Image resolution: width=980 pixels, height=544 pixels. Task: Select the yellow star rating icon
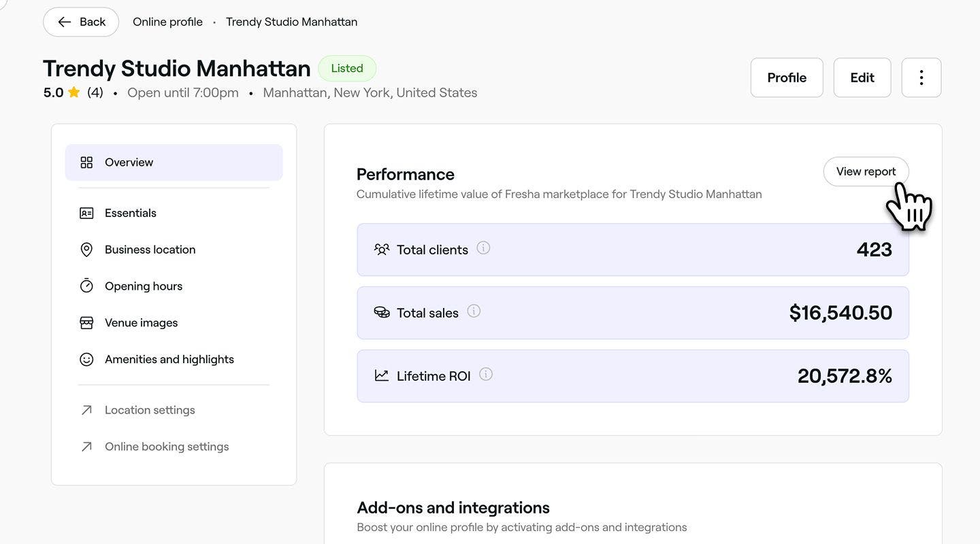(x=74, y=92)
